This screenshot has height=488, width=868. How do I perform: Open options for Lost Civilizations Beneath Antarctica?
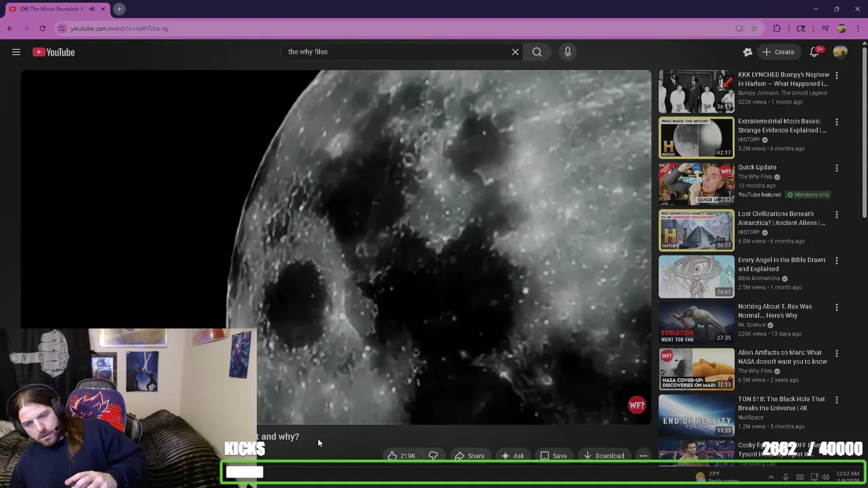[x=836, y=215]
